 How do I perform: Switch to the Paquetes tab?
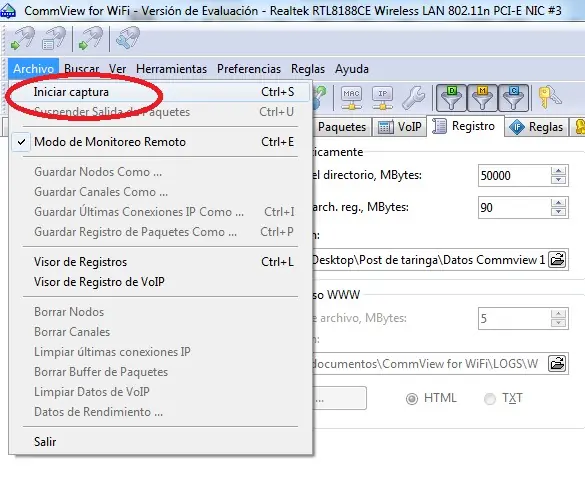click(x=341, y=127)
